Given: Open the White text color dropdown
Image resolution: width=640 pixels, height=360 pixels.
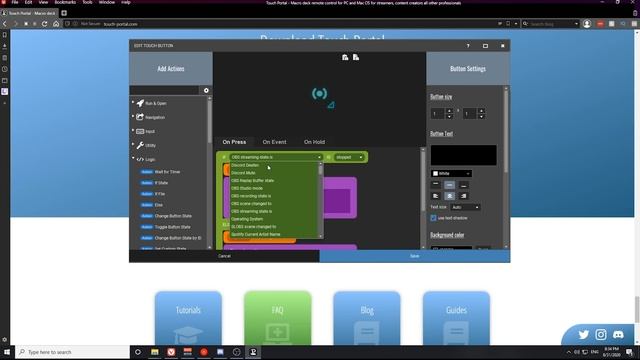Looking at the screenshot, I should [451, 173].
